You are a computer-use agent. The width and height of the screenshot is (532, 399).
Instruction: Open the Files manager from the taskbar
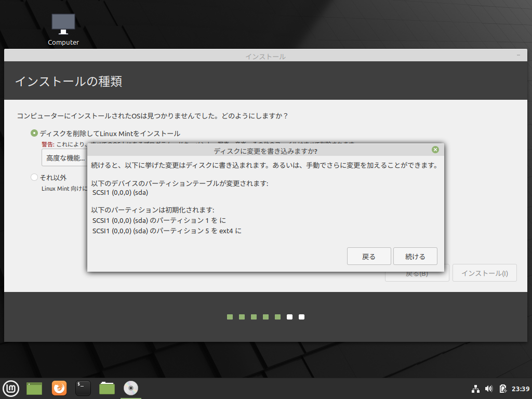[x=107, y=388]
